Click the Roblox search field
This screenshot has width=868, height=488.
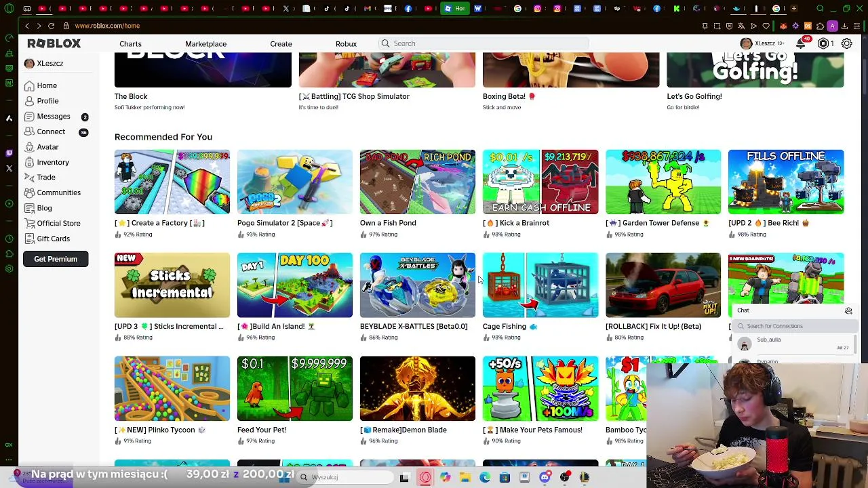(484, 43)
